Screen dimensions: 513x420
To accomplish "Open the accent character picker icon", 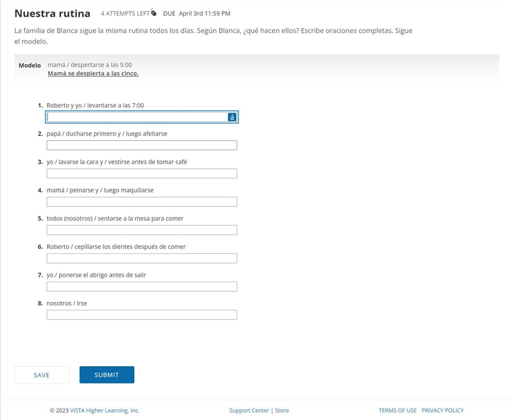I will click(231, 117).
